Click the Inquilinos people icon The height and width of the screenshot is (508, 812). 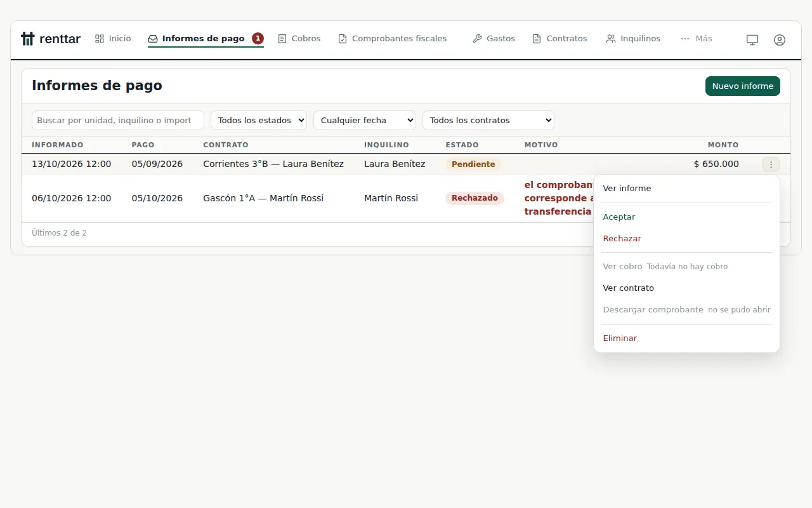pyautogui.click(x=611, y=39)
